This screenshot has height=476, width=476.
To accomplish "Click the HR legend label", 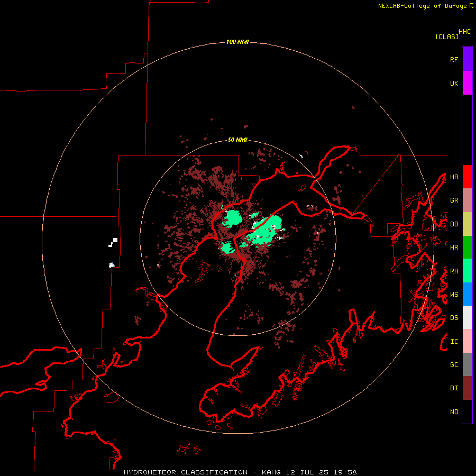I will coord(454,248).
